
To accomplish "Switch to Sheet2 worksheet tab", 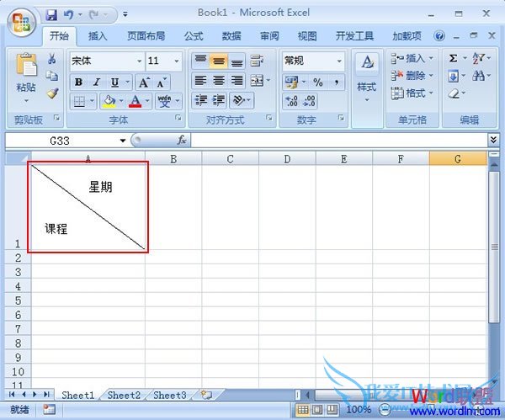I will tap(124, 396).
